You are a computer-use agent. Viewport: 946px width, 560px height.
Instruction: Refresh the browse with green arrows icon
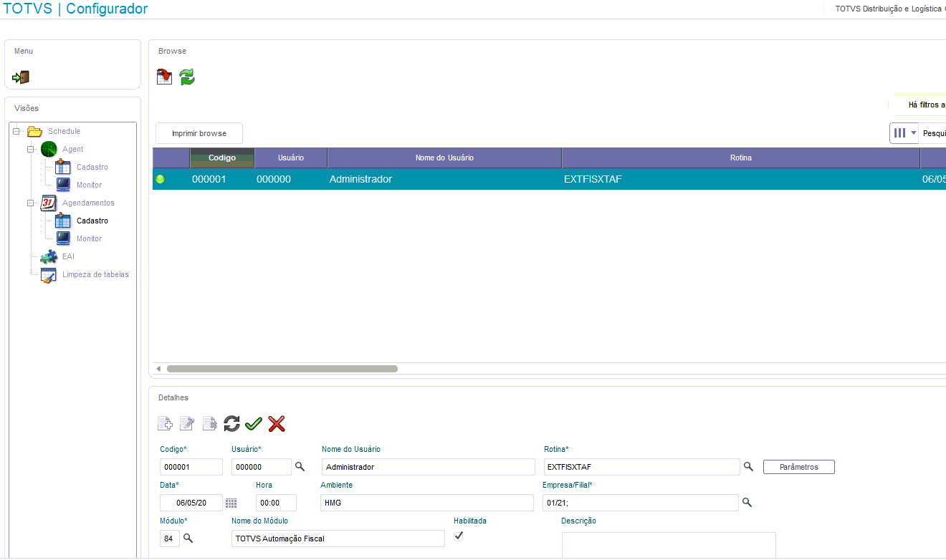coord(187,77)
